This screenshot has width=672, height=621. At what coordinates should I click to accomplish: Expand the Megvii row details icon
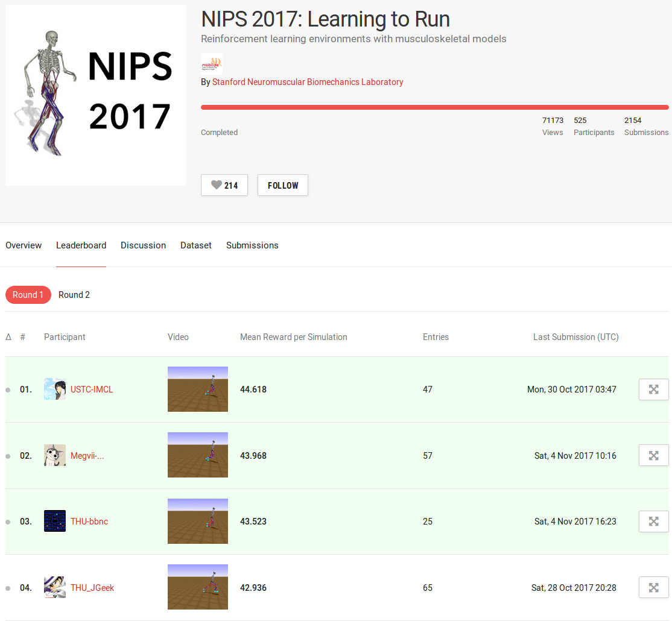(653, 455)
